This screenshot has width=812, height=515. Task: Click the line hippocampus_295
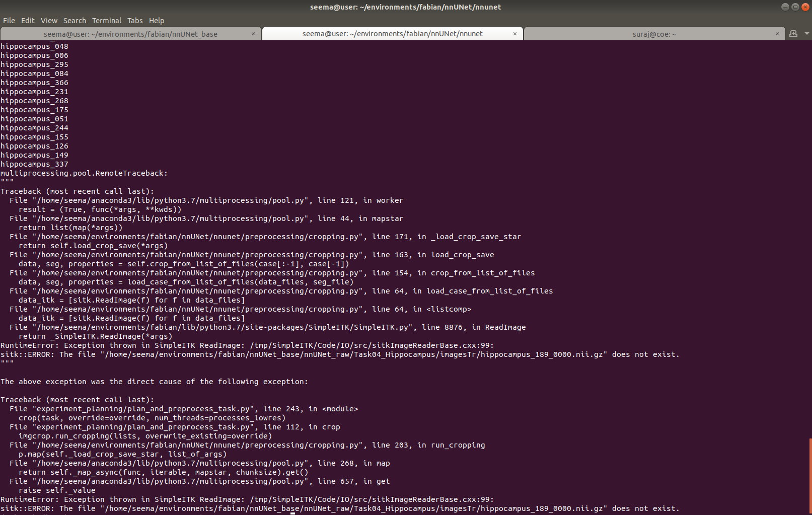pyautogui.click(x=34, y=64)
